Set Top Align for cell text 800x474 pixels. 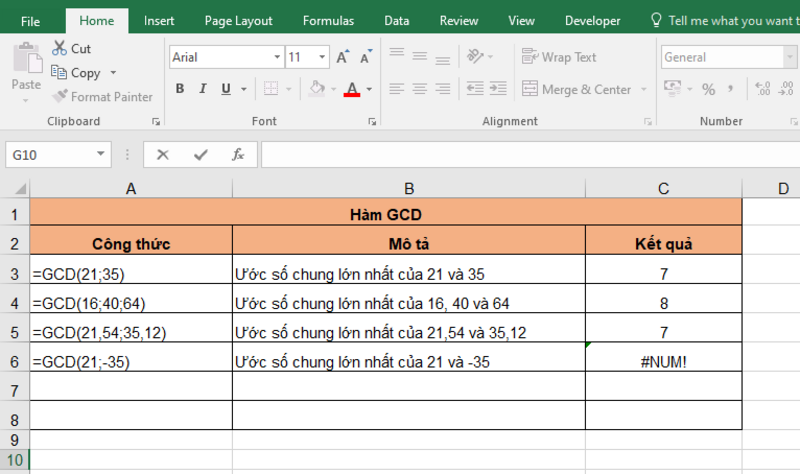pos(396,54)
